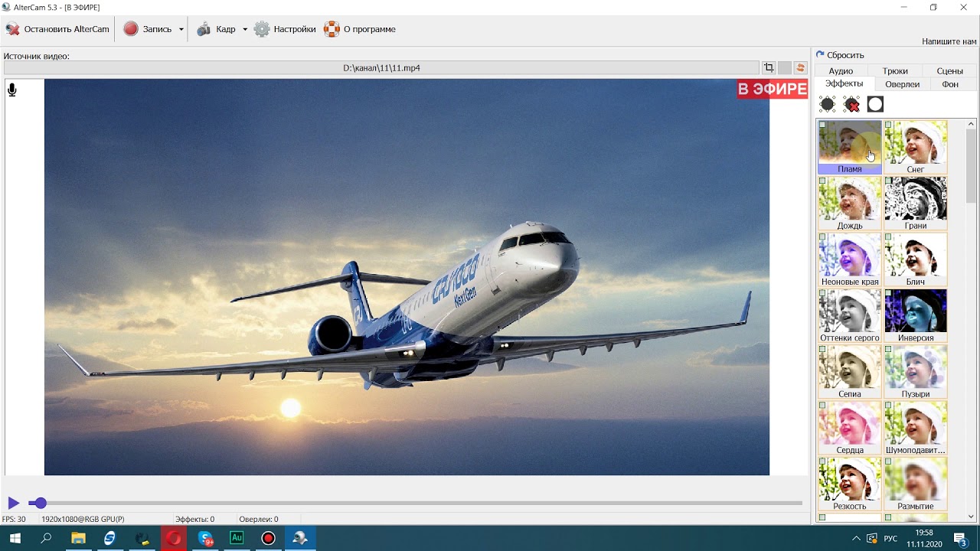Open the Windows Start menu
The height and width of the screenshot is (551, 980).
15,538
